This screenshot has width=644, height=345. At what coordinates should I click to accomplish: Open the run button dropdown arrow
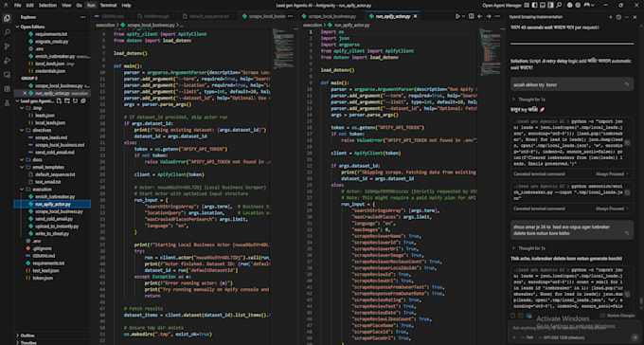tap(463, 16)
